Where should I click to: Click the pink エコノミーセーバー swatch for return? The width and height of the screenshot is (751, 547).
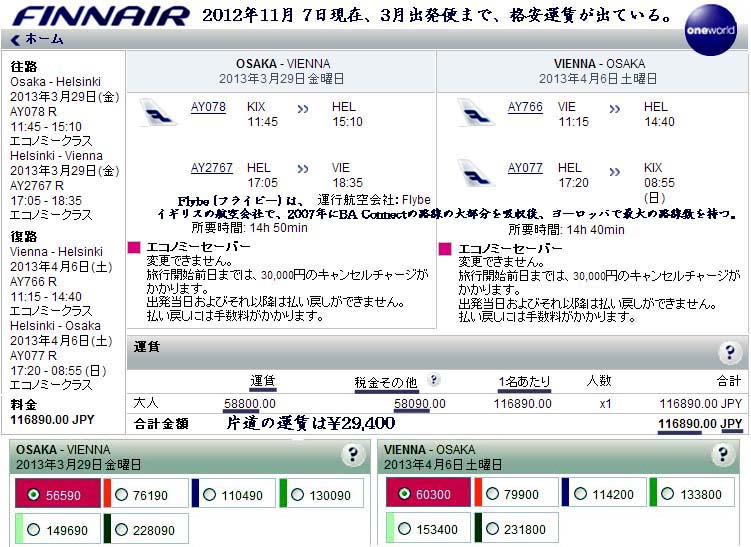tap(445, 249)
